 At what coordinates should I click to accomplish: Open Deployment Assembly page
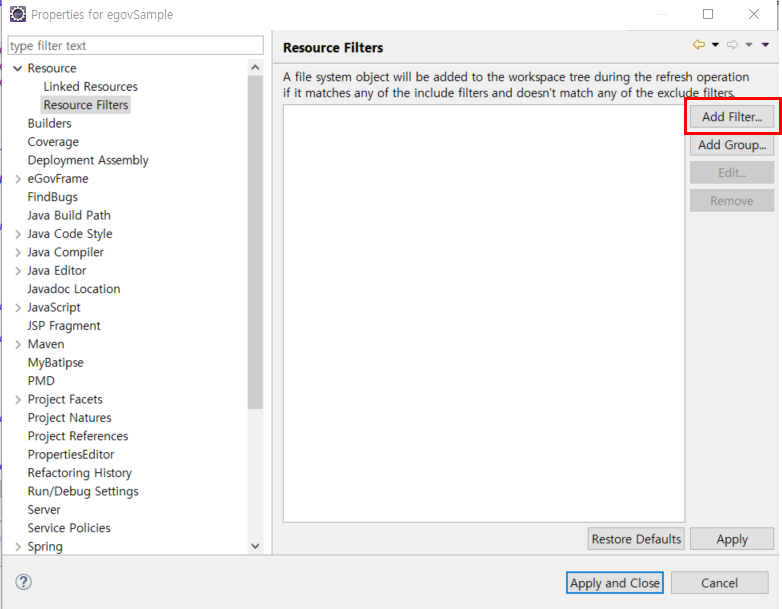point(88,160)
